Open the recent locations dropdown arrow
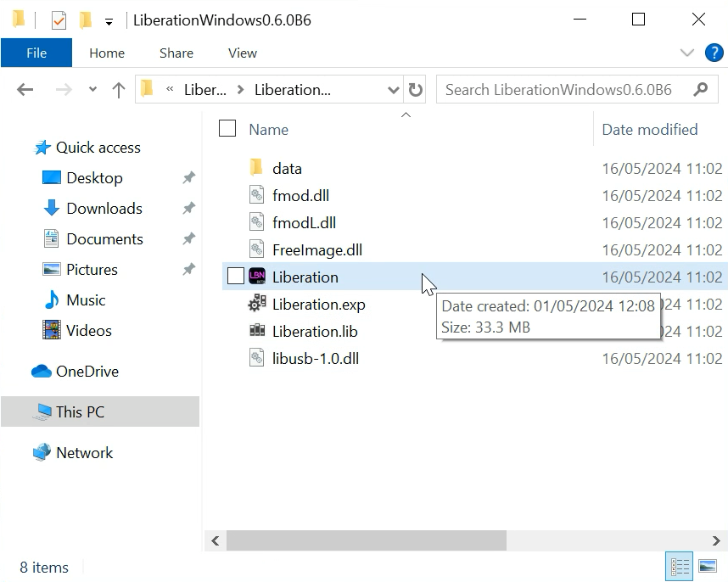The width and height of the screenshot is (728, 582). point(92,90)
